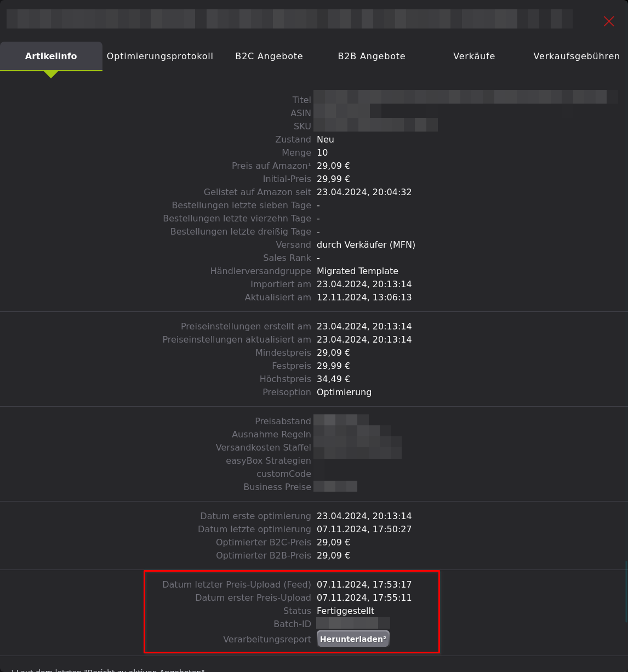
Task: Click the Preiseinstellungen aktualisiert am date value
Action: pyautogui.click(x=364, y=339)
